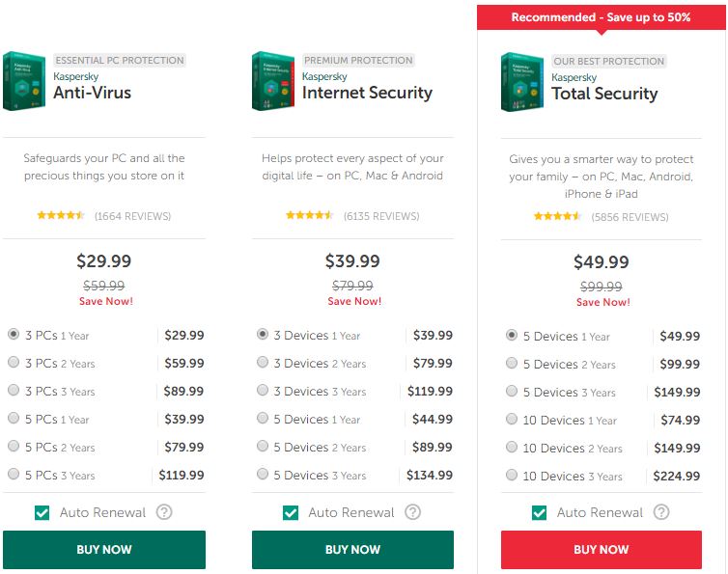Open the 6135 Reviews link
This screenshot has height=574, width=728.
coord(381,216)
